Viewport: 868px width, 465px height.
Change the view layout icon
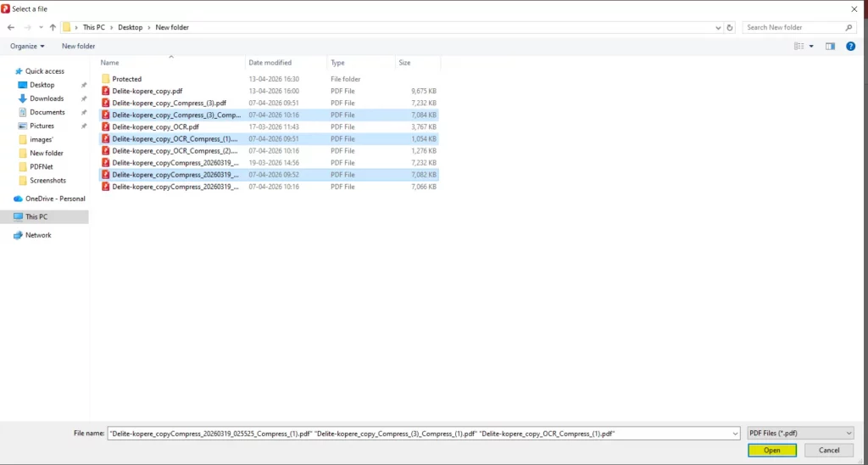pos(798,46)
